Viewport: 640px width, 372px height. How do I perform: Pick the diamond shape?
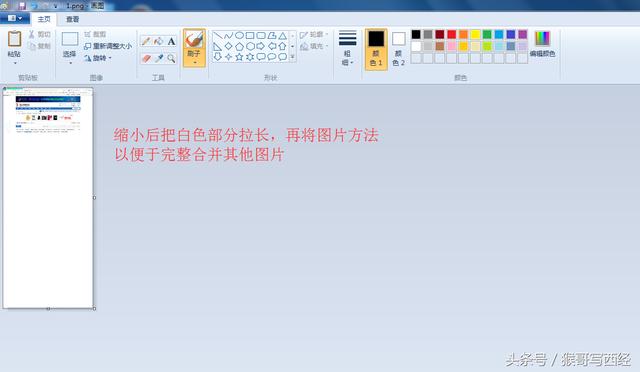(x=229, y=46)
